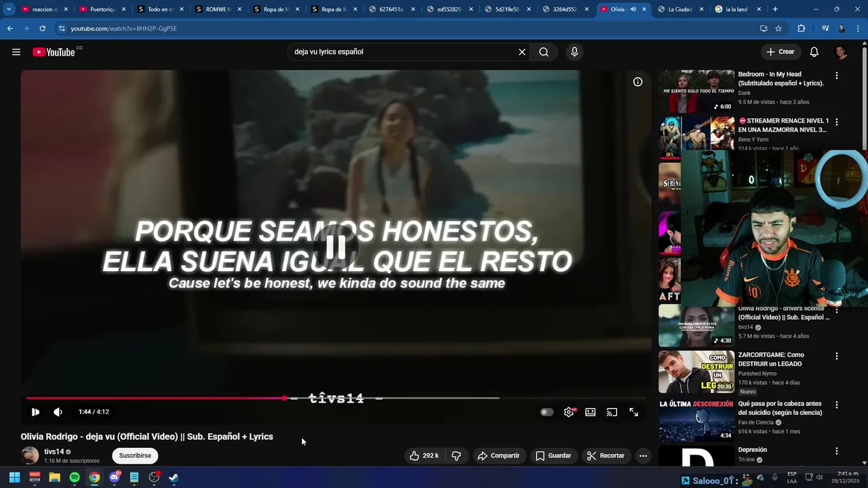Cast the video to a TV
This screenshot has height=488, width=868.
[612, 412]
